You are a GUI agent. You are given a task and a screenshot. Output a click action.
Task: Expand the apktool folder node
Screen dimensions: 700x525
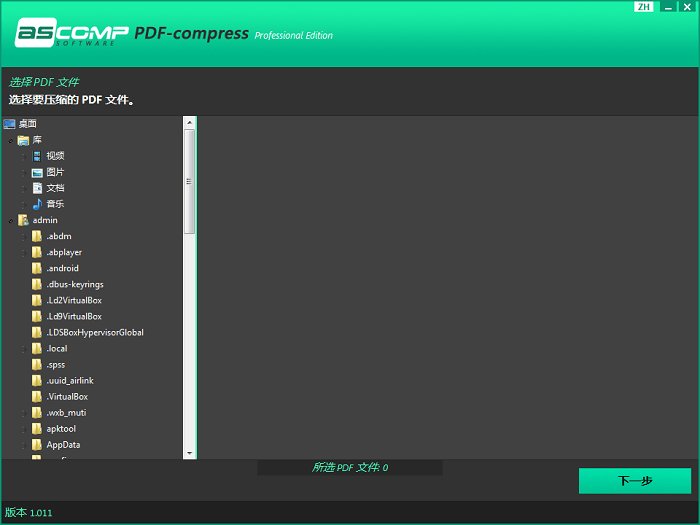[x=24, y=430]
